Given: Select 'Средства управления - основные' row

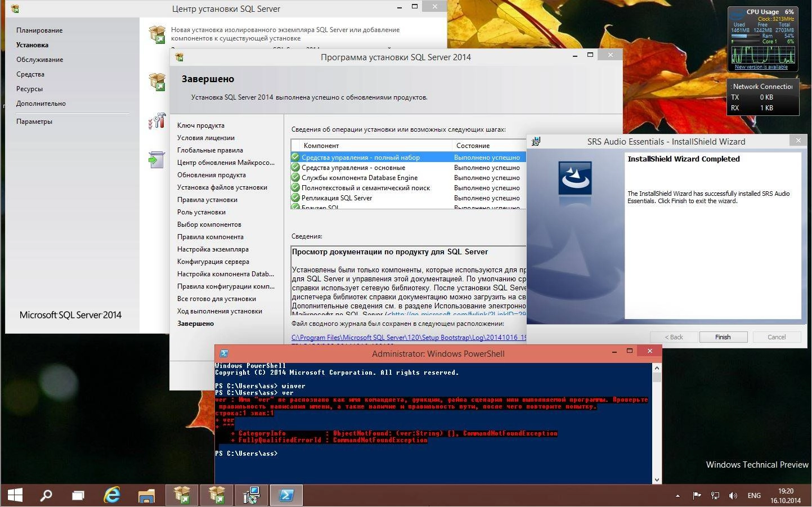Looking at the screenshot, I should pos(408,168).
